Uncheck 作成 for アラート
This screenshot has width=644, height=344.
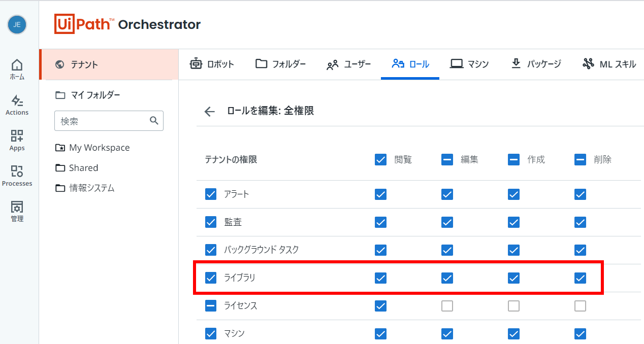[x=513, y=194]
